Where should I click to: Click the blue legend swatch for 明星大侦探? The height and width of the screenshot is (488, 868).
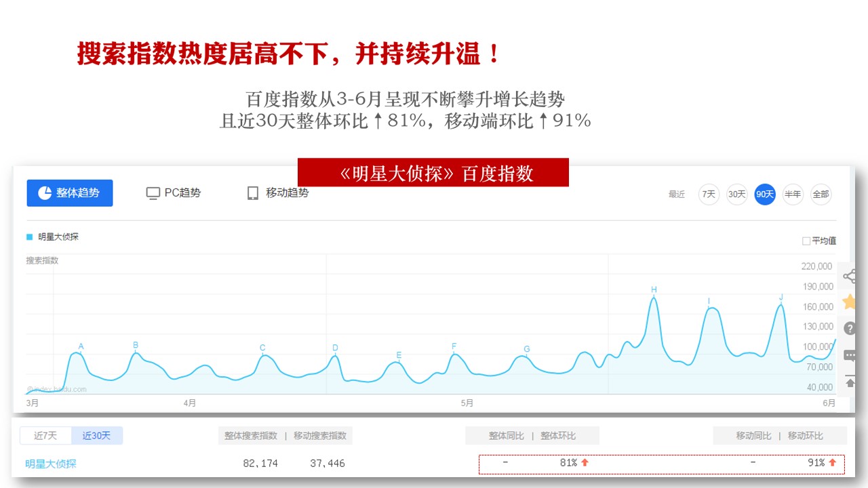click(29, 237)
